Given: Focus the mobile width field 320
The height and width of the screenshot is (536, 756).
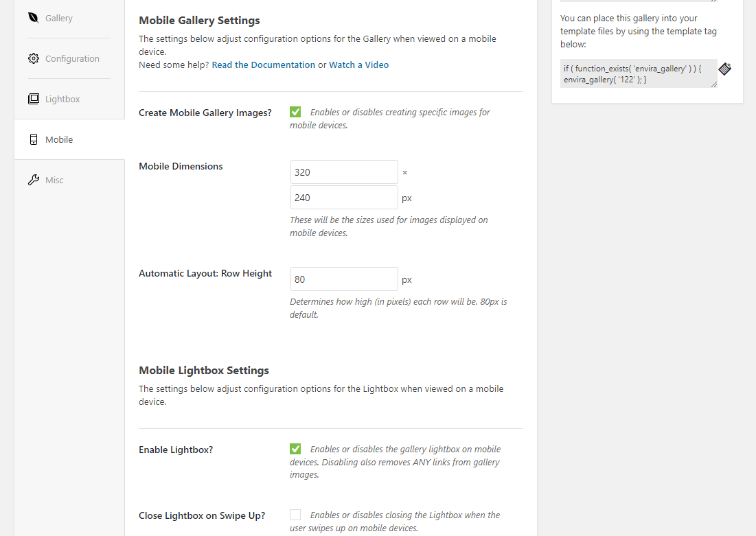Looking at the screenshot, I should tap(344, 172).
